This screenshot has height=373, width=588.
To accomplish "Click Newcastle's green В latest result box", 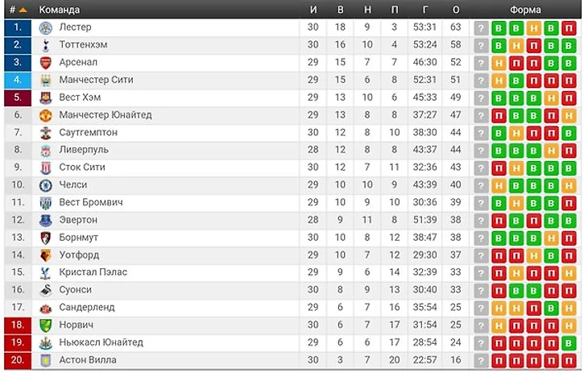I will coord(569,343).
